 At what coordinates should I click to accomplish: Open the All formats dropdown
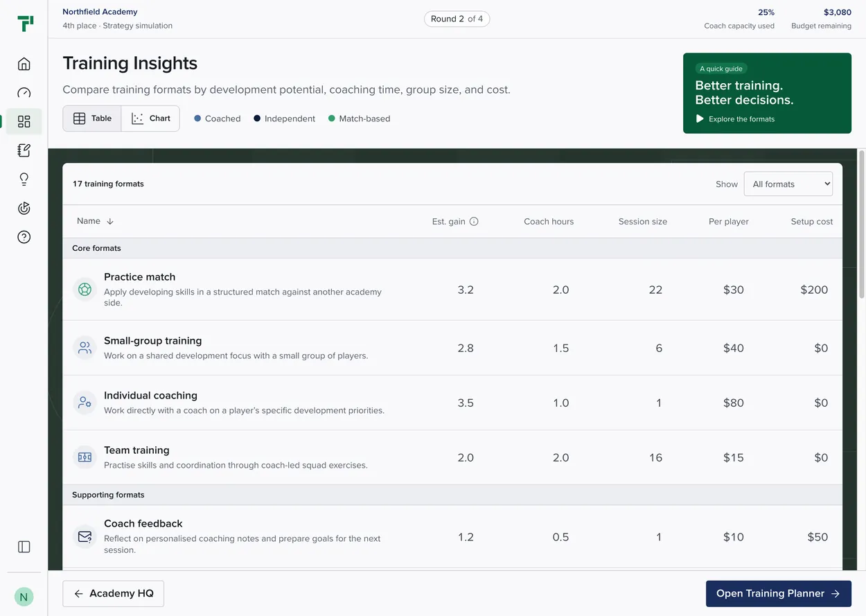(x=788, y=184)
